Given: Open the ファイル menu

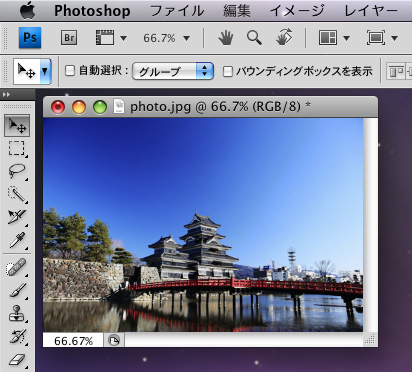Looking at the screenshot, I should [x=177, y=11].
